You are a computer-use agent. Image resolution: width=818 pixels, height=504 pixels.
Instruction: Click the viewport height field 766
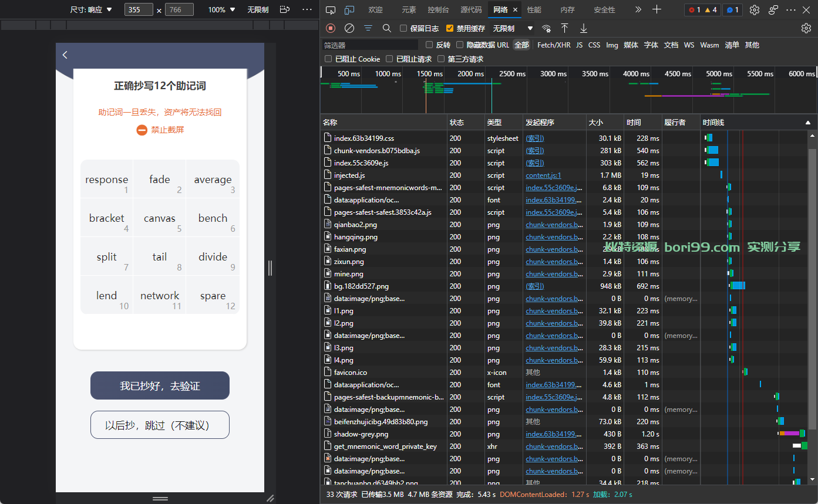179,9
